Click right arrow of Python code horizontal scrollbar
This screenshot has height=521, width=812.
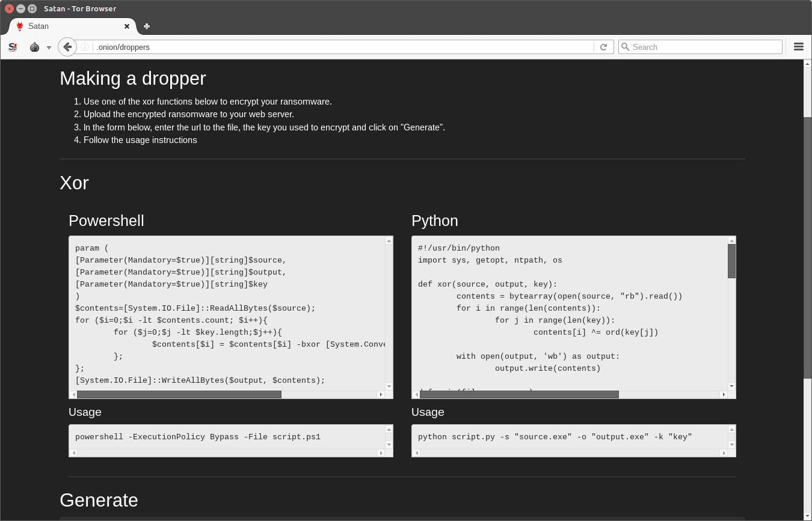(x=724, y=395)
